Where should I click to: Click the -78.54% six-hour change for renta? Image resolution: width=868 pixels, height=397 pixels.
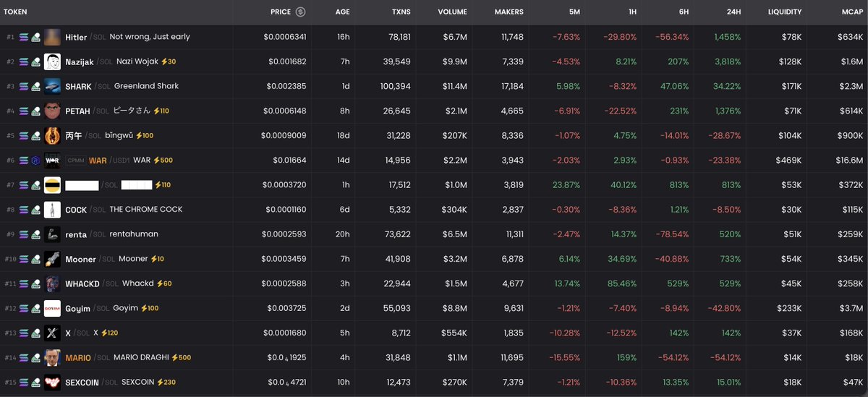672,234
